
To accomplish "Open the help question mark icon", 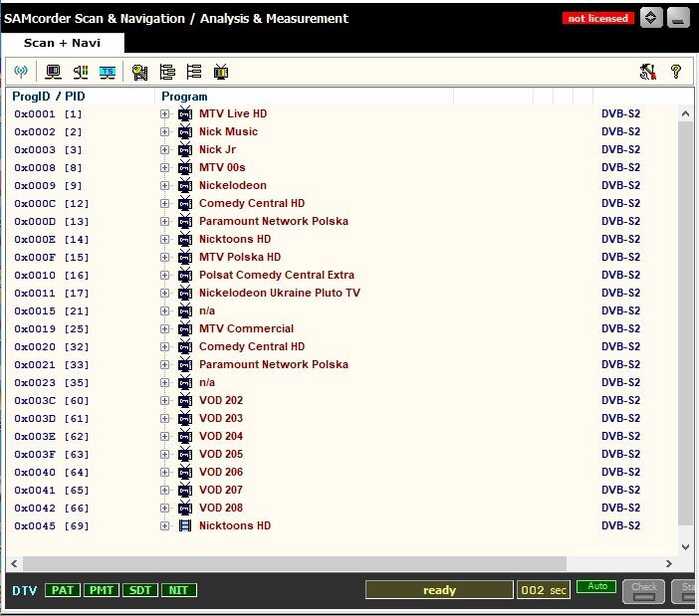I will (676, 72).
